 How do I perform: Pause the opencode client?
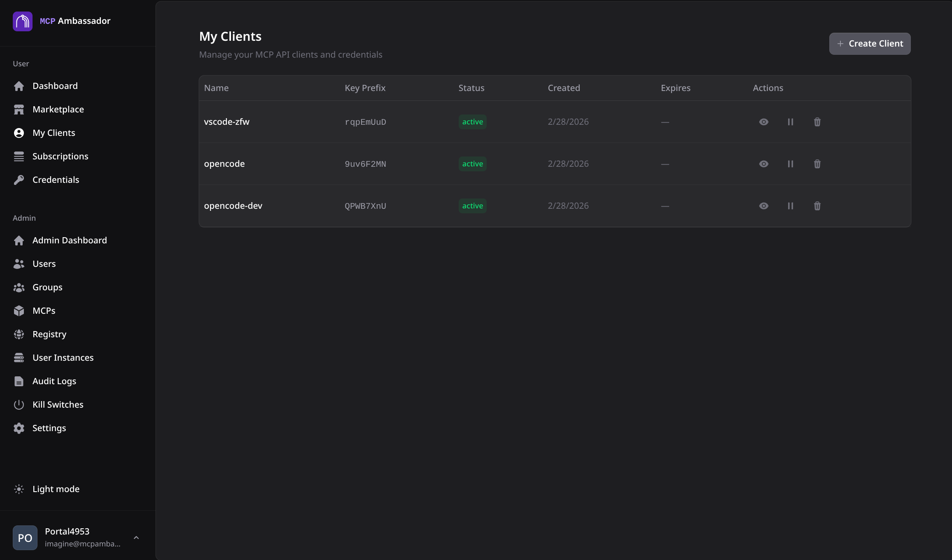pos(790,164)
